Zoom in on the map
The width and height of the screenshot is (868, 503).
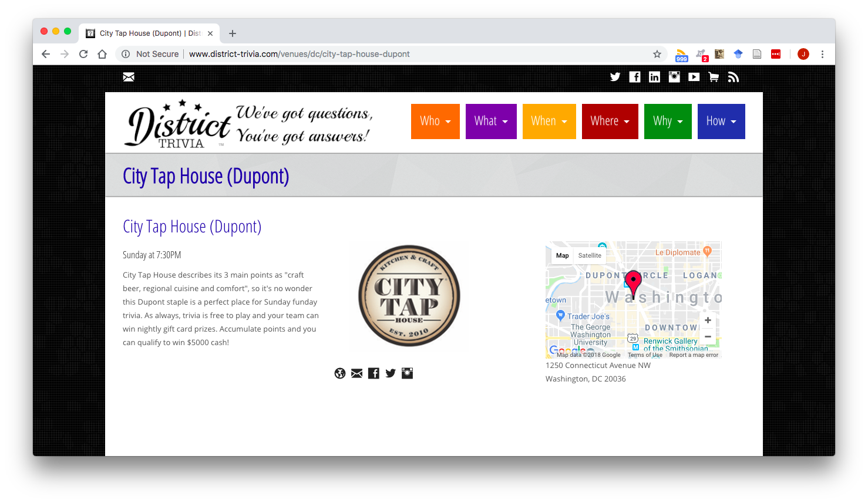[708, 320]
